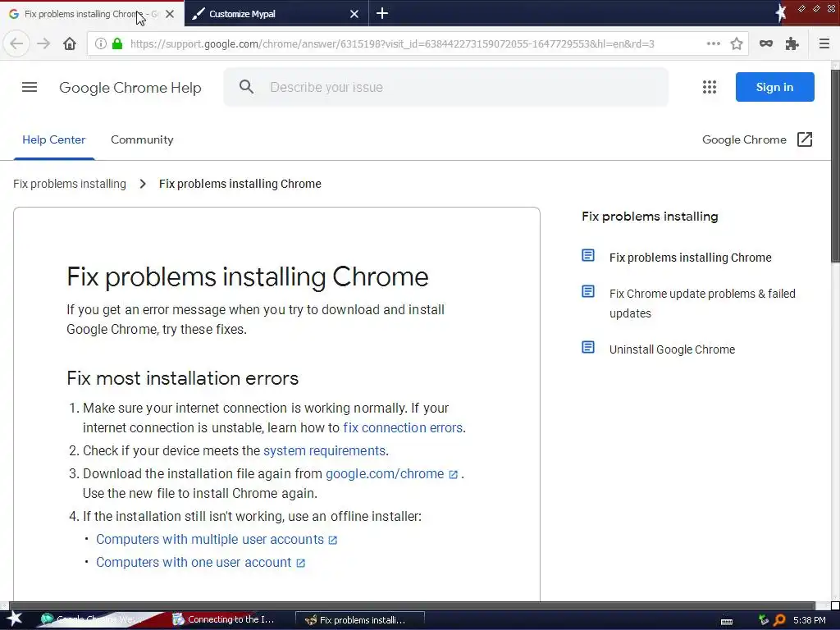
Task: Close the Customize Mypal tab
Action: coord(354,14)
